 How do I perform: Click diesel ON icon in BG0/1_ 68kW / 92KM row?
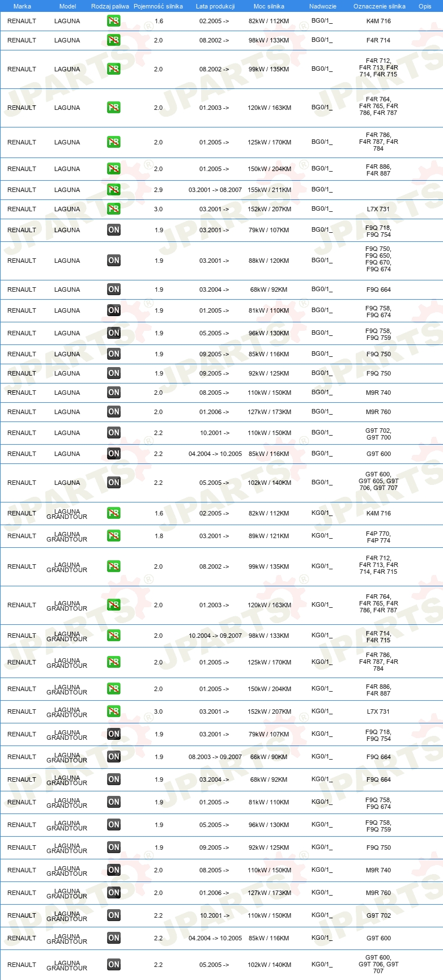click(114, 289)
